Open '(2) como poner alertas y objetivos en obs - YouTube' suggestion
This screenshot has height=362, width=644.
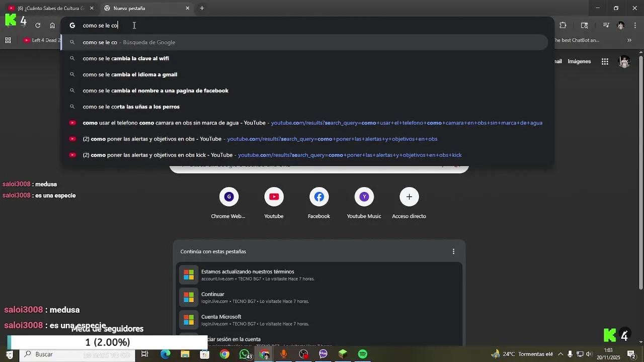[x=304, y=139]
